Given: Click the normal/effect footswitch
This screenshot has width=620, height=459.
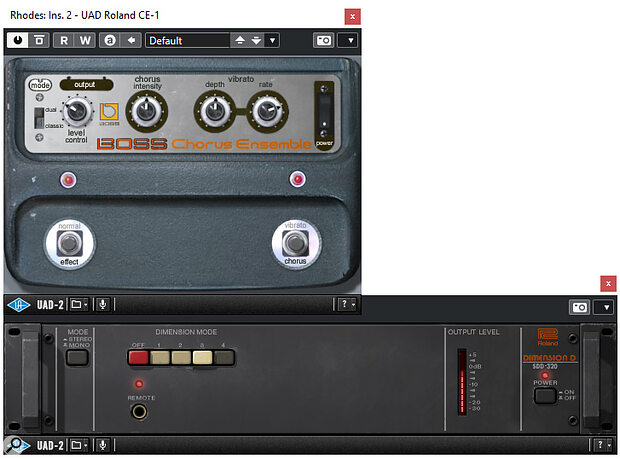Looking at the screenshot, I should pyautogui.click(x=70, y=244).
